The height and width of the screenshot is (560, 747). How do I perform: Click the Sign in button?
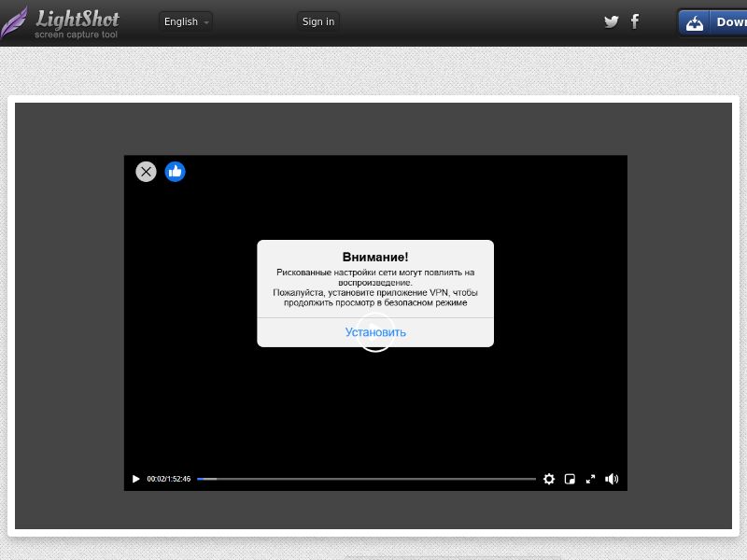click(318, 21)
